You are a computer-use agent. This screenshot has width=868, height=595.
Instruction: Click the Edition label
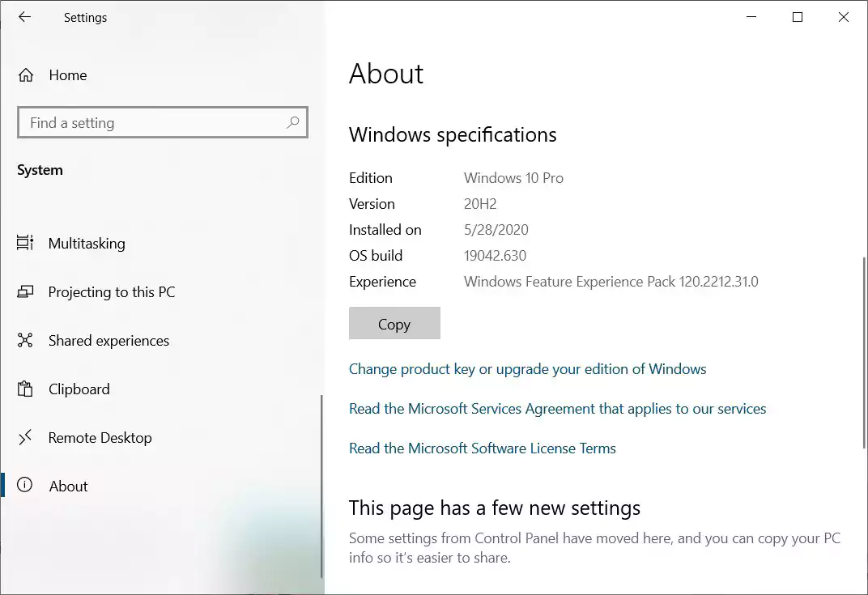pyautogui.click(x=370, y=177)
